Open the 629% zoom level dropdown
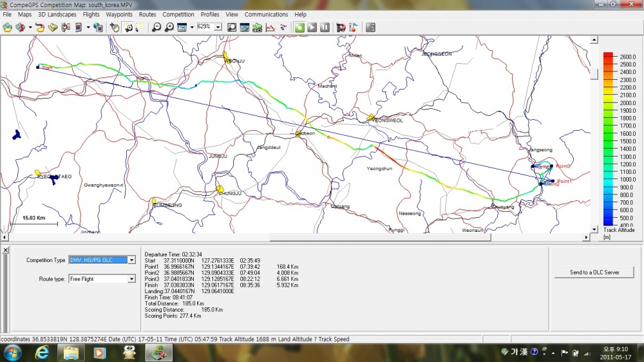The image size is (644, 362). pos(218,27)
